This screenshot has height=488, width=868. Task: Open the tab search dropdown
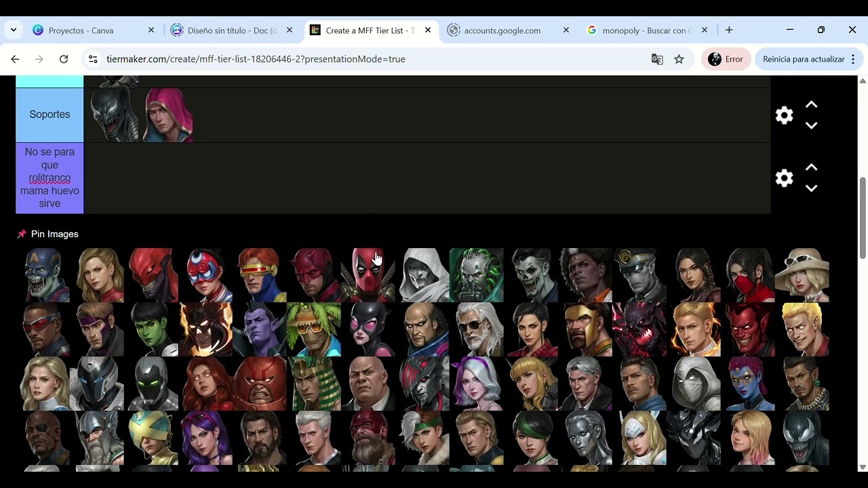point(13,30)
